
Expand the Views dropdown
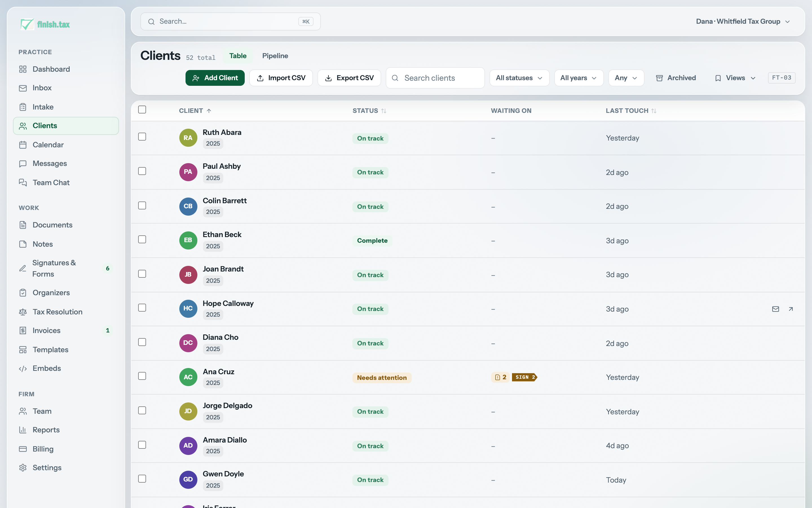point(736,78)
